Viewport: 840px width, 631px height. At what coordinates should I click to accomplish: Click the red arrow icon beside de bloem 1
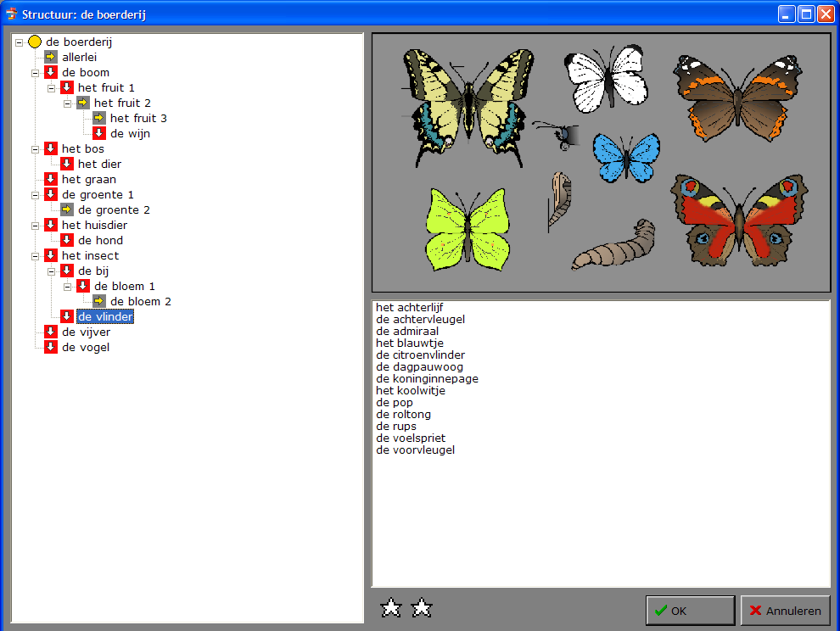coord(83,286)
